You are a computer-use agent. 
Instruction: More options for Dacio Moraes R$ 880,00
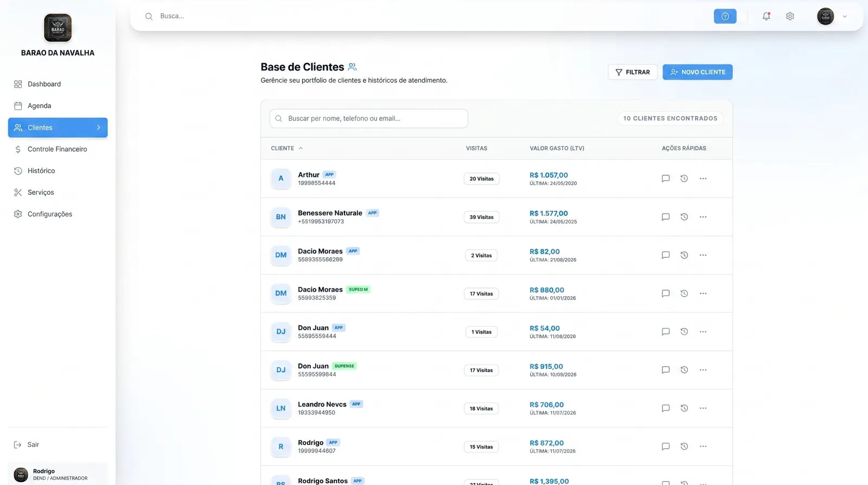click(x=703, y=293)
